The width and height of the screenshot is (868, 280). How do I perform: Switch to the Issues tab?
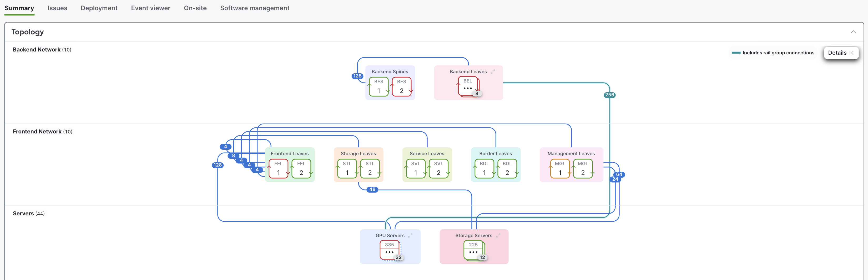tap(57, 8)
